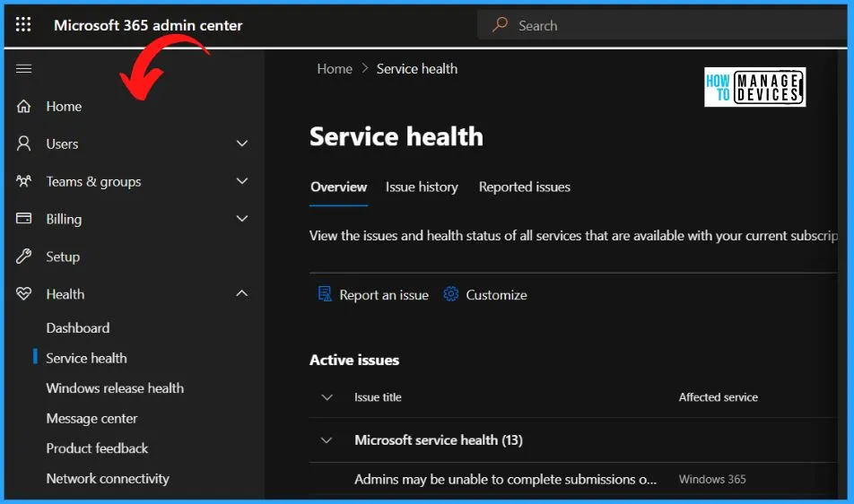Switch to the Overview tab
The image size is (854, 504).
(338, 187)
